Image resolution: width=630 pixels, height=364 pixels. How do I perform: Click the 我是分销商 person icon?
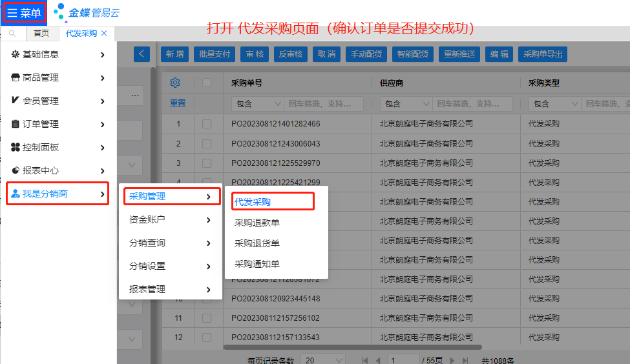tap(16, 194)
